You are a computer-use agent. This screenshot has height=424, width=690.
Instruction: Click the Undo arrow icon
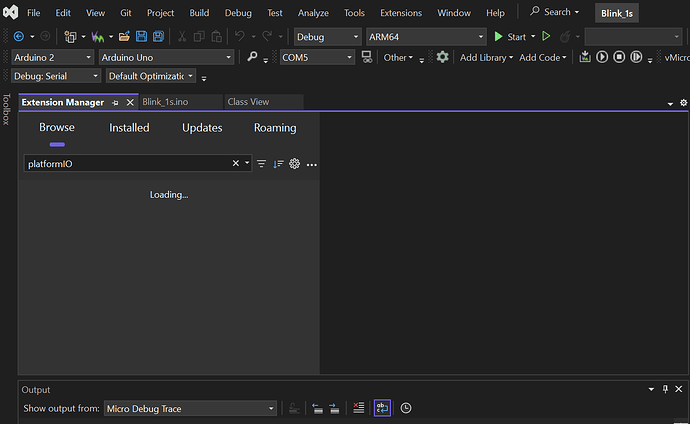[x=240, y=36]
